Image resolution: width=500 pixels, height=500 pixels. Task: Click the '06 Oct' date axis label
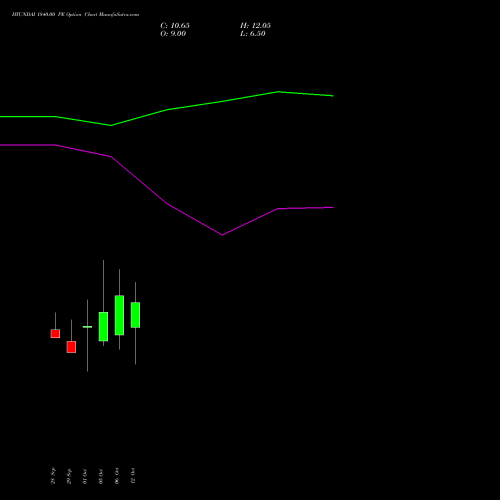click(x=117, y=476)
